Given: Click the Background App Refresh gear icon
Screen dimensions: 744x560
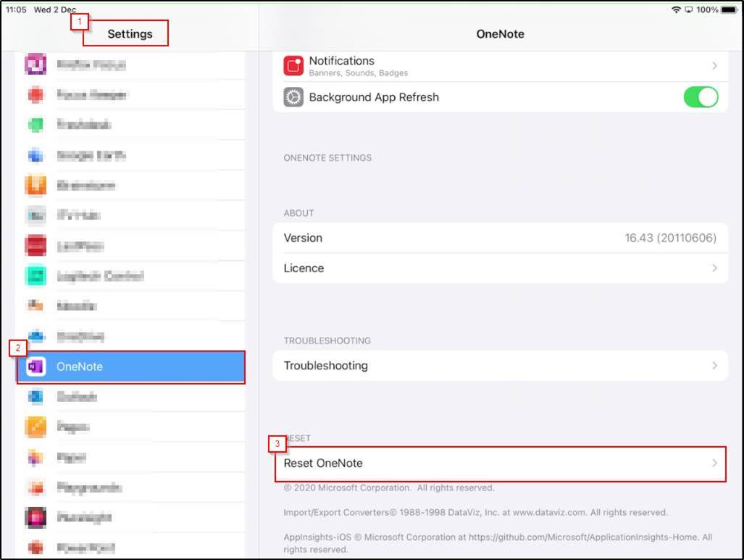Looking at the screenshot, I should 293,97.
